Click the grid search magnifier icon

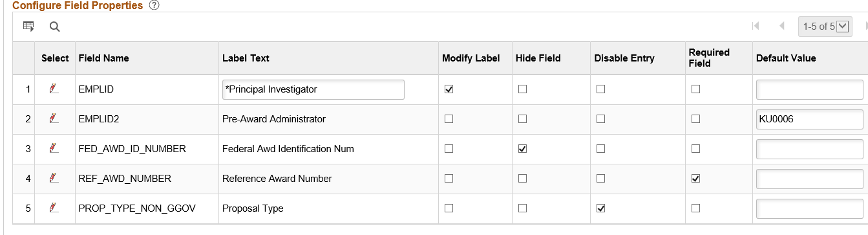55,27
